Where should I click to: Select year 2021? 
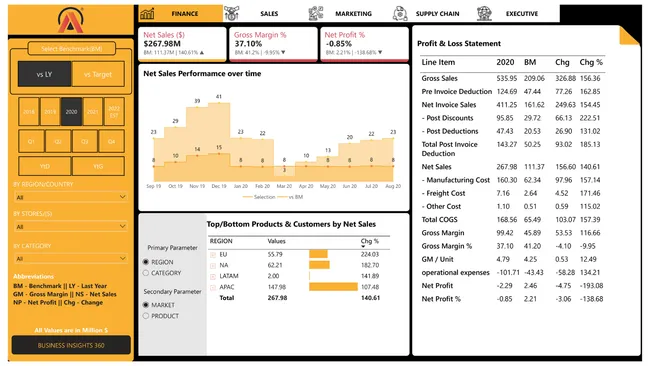(92, 111)
